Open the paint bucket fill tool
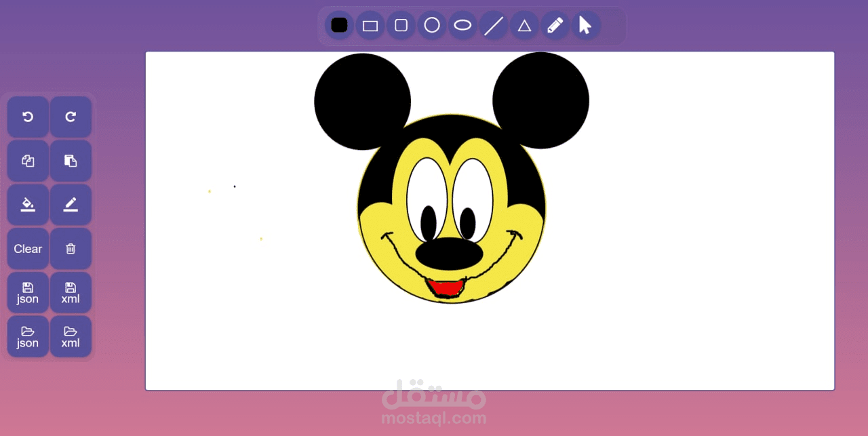Image resolution: width=868 pixels, height=436 pixels. coord(27,204)
